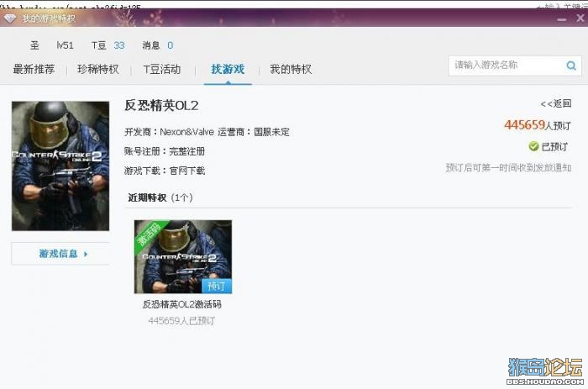Click the 开发商：Nexon&Valve text
This screenshot has height=389, width=588.
tap(169, 132)
